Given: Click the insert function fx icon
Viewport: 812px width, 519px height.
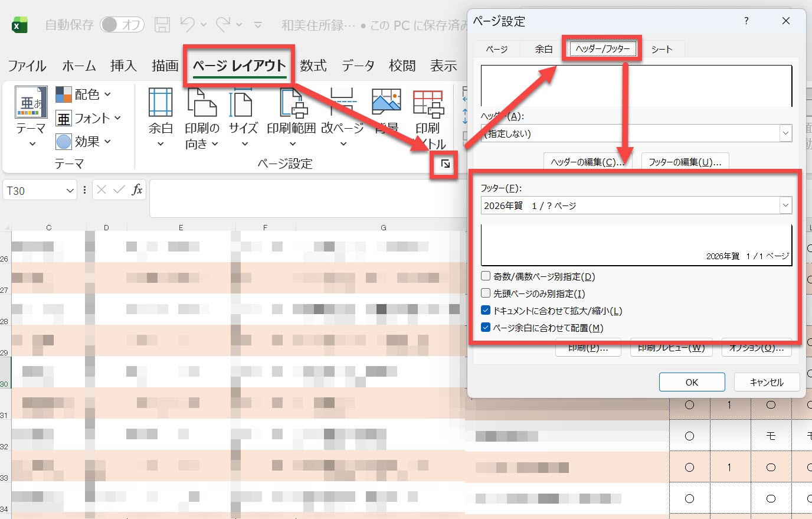Looking at the screenshot, I should click(137, 190).
